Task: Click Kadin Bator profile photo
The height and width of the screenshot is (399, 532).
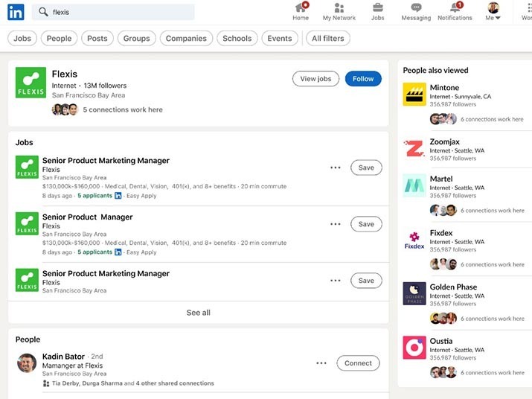Action: tap(27, 363)
